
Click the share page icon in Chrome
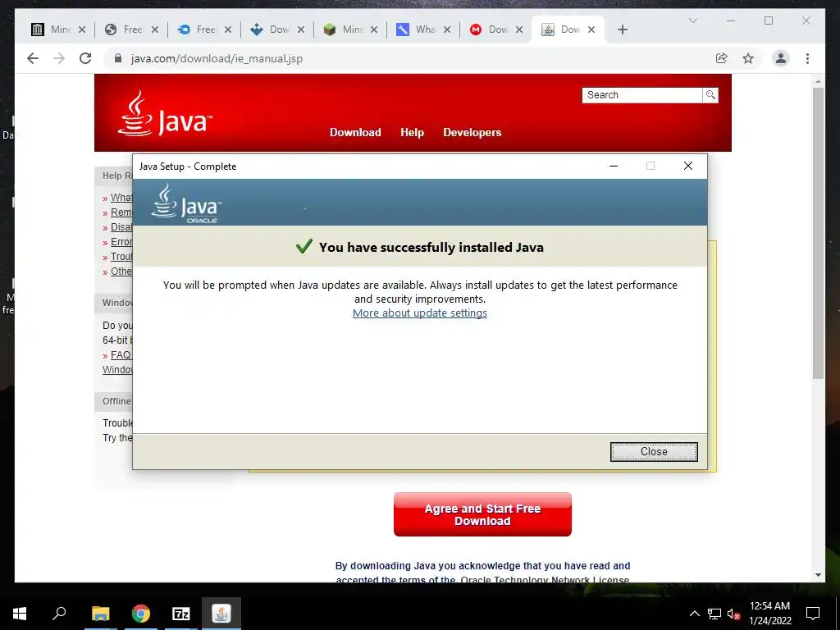tap(722, 58)
